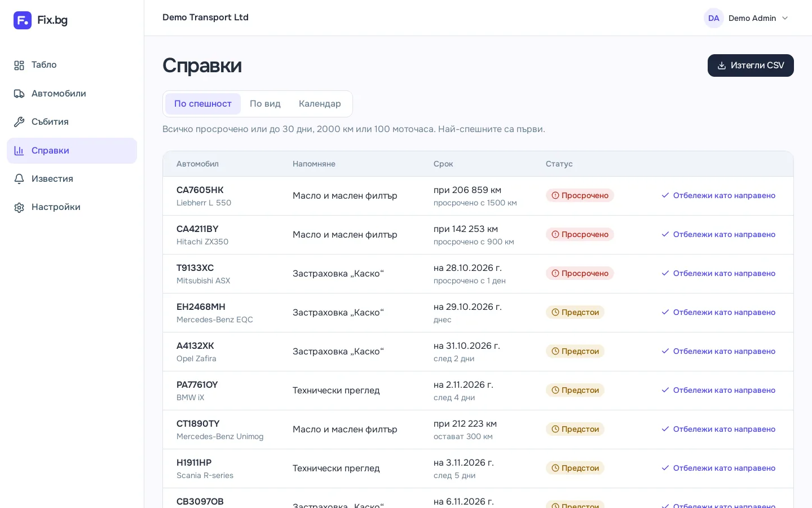Expand the Demo Admin account chevron
This screenshot has height=508, width=812.
click(785, 18)
